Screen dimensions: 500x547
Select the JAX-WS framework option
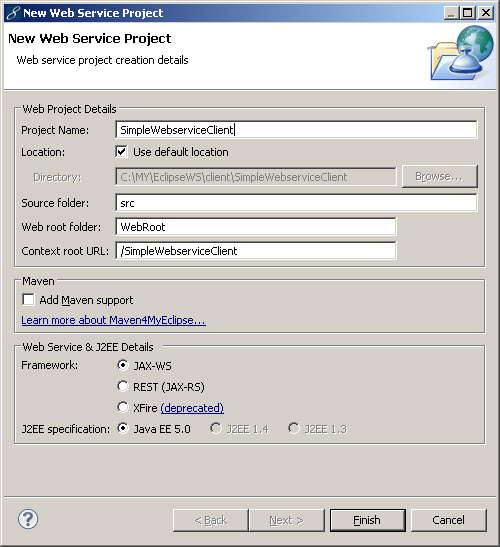pyautogui.click(x=122, y=365)
